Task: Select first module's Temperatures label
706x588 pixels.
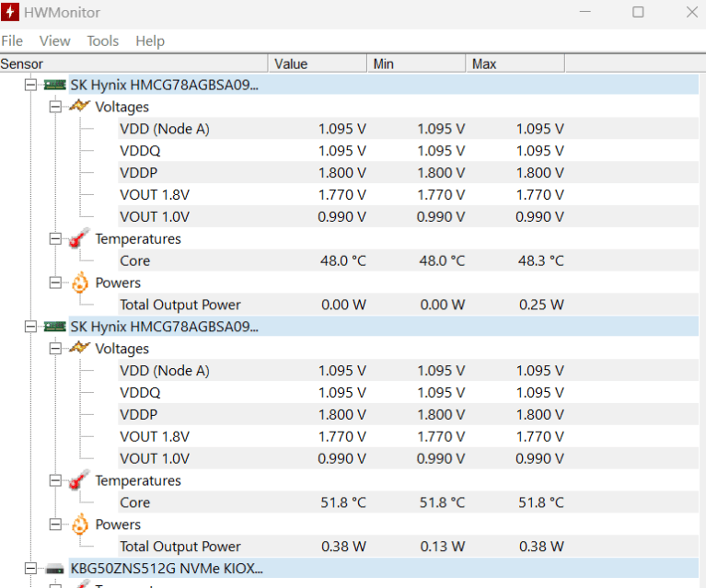Action: pyautogui.click(x=138, y=238)
